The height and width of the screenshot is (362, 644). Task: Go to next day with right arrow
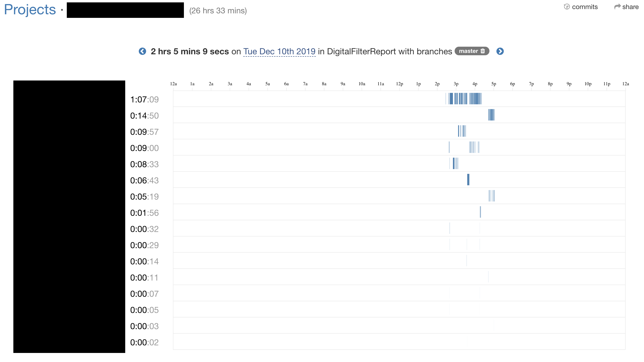point(500,51)
